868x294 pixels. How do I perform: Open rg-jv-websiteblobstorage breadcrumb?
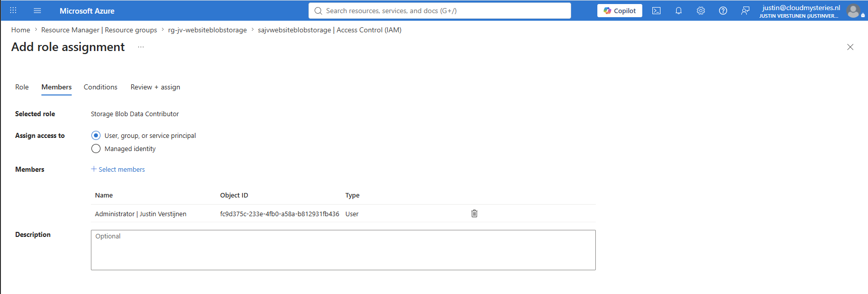(x=208, y=30)
